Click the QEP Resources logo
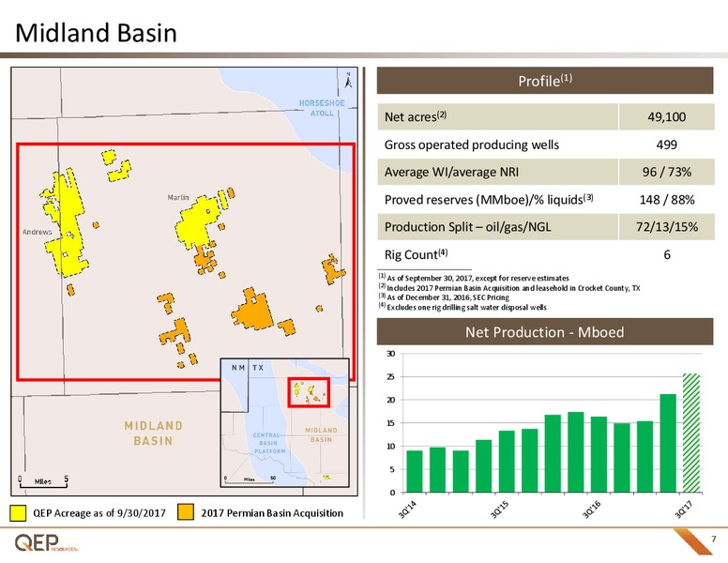The width and height of the screenshot is (728, 563). [x=45, y=542]
